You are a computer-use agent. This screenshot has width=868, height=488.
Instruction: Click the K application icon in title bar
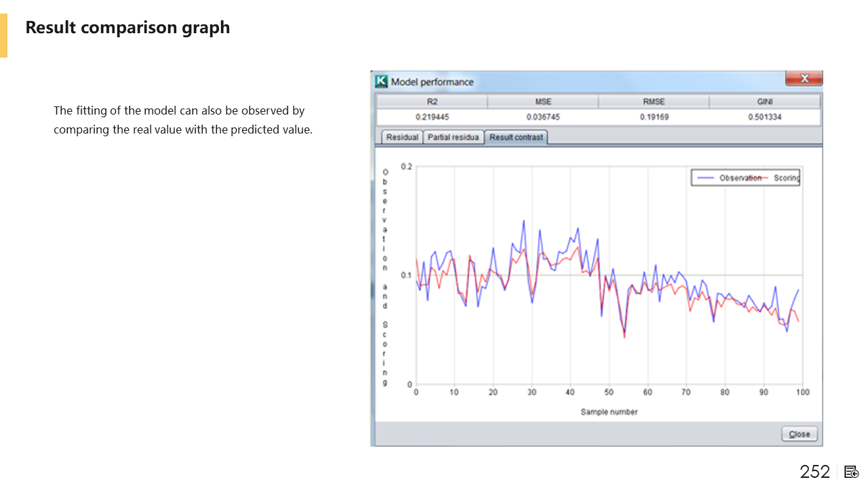382,82
